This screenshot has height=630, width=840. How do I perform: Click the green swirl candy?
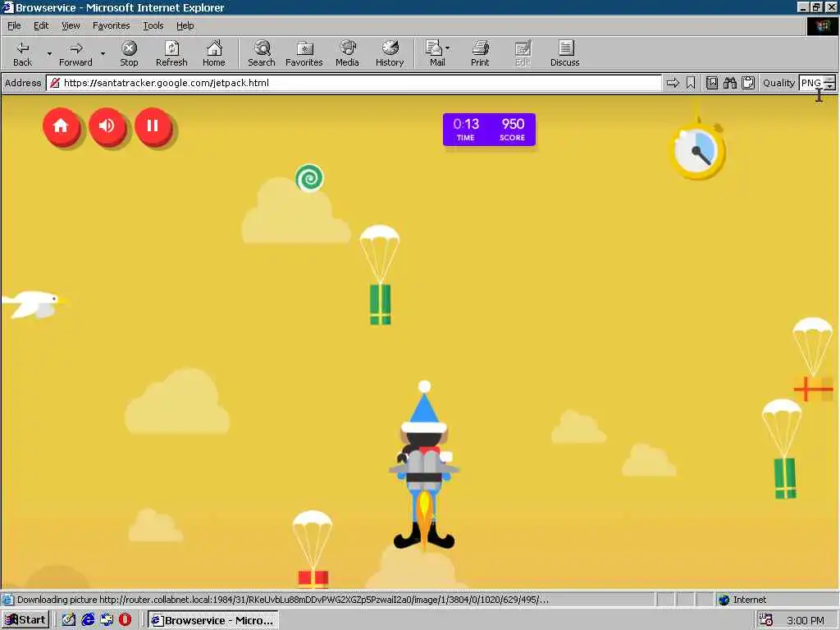309,178
